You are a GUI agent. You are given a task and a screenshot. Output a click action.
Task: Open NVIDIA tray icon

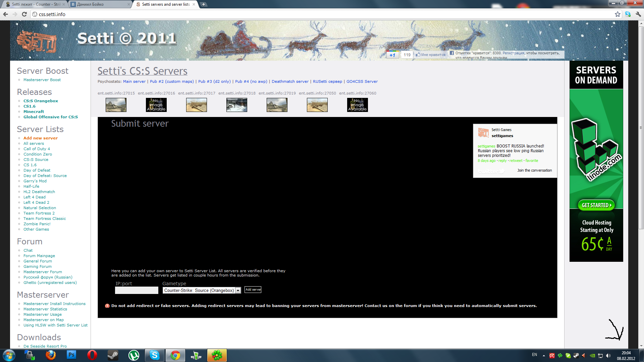click(x=593, y=355)
